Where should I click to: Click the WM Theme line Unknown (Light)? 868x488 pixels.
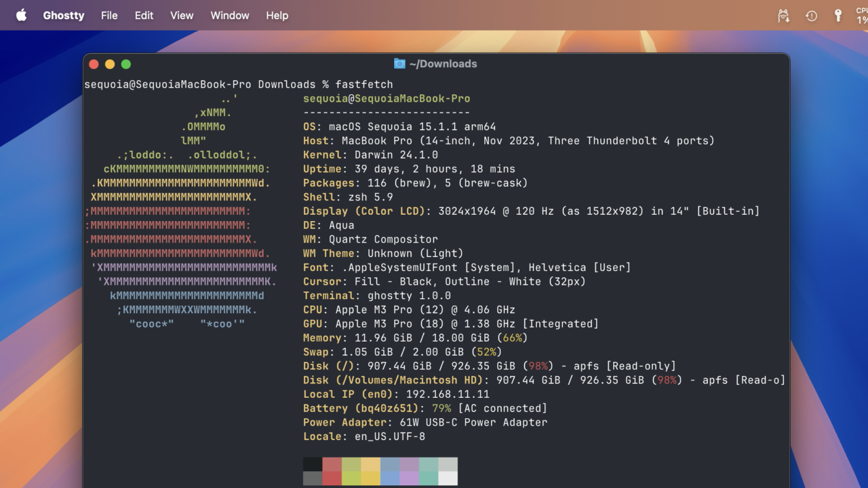(383, 253)
